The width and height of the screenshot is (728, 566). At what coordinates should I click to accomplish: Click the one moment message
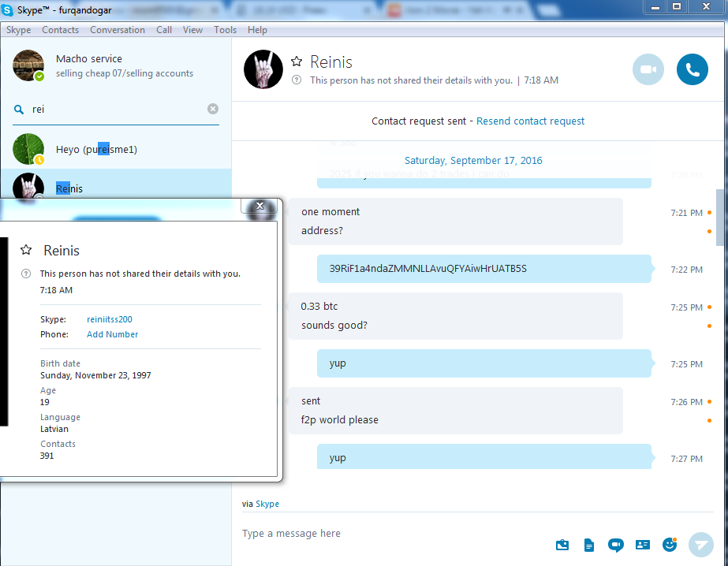[x=330, y=211]
